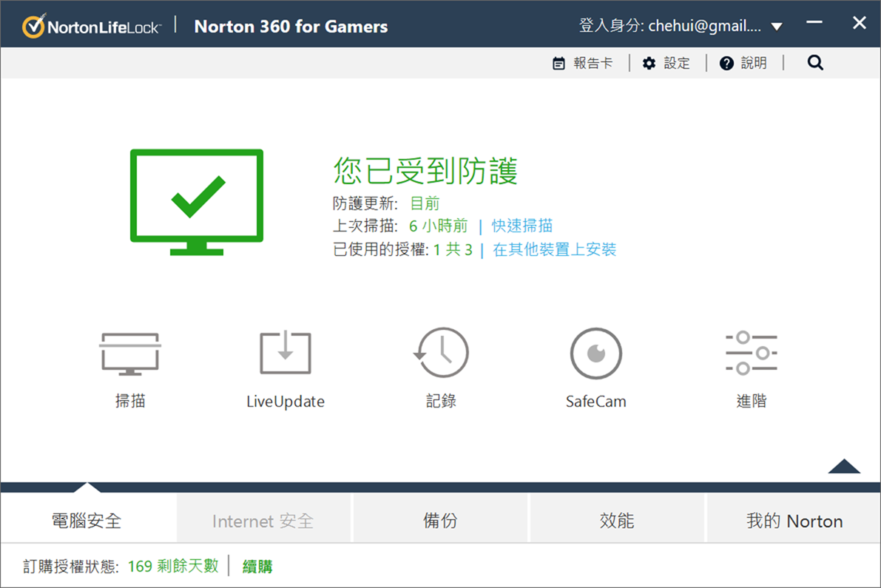Open the 掃描 (Scan) icon
The image size is (881, 588).
tap(130, 354)
